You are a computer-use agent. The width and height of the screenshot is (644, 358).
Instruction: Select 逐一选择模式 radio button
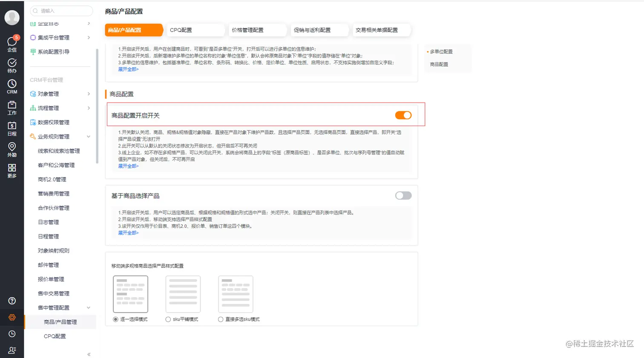[115, 319]
